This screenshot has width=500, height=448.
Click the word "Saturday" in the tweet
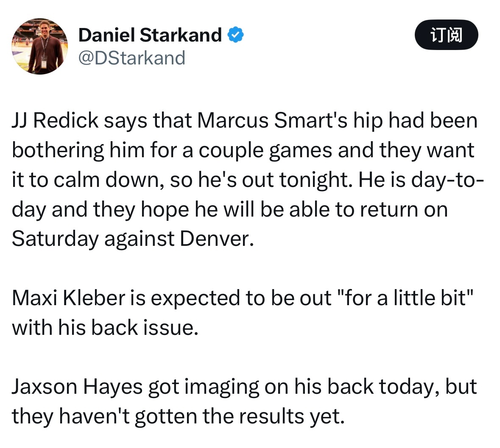55,239
